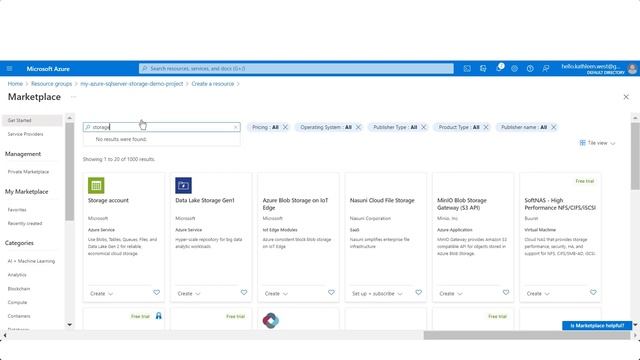Favorite SoftNAS High Performance offer
Viewport: 640px width, 360px height.
point(593,293)
